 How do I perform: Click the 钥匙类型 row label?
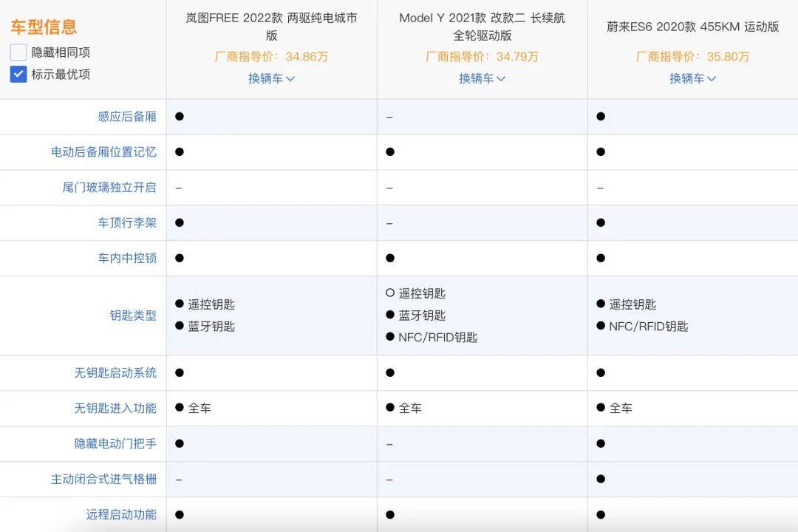pyautogui.click(x=133, y=316)
